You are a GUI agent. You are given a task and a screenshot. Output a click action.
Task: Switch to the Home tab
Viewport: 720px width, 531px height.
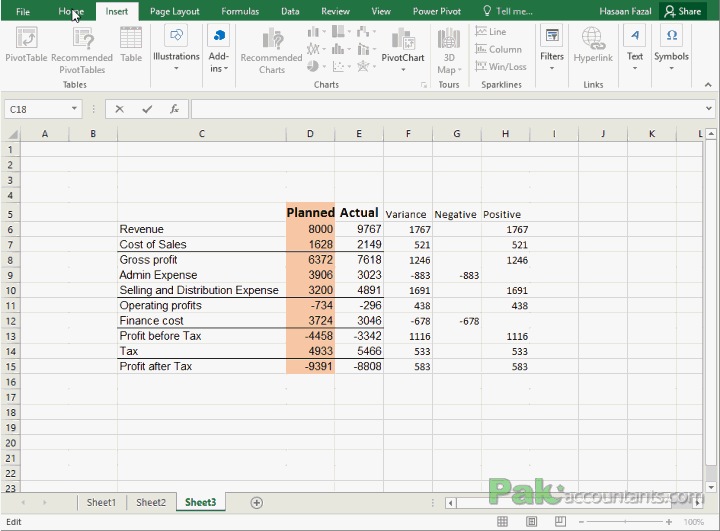(x=71, y=11)
